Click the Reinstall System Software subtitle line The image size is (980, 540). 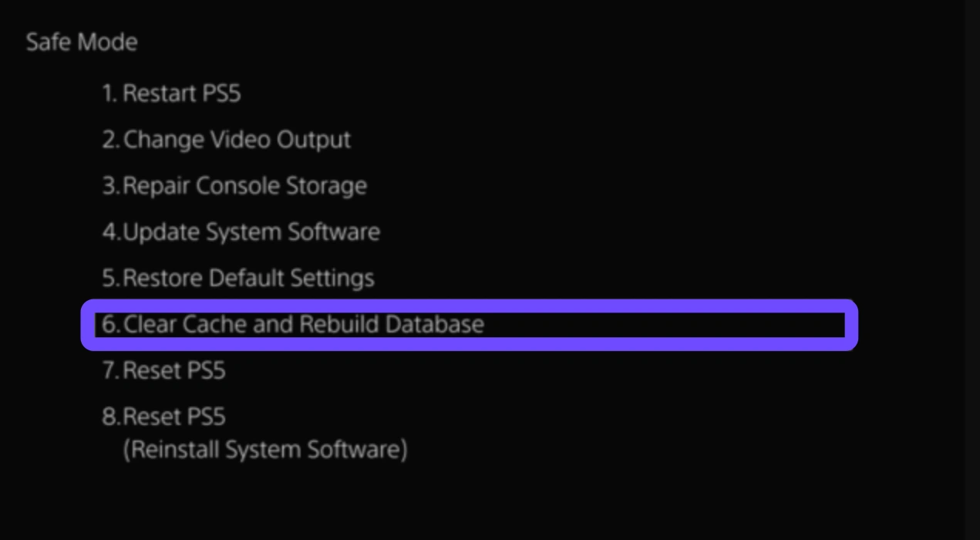point(264,449)
